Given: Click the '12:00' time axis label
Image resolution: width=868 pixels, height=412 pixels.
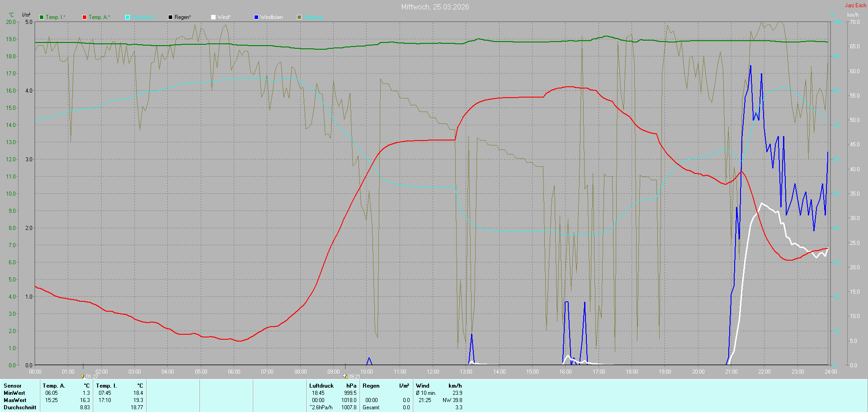Looking at the screenshot, I should (433, 372).
